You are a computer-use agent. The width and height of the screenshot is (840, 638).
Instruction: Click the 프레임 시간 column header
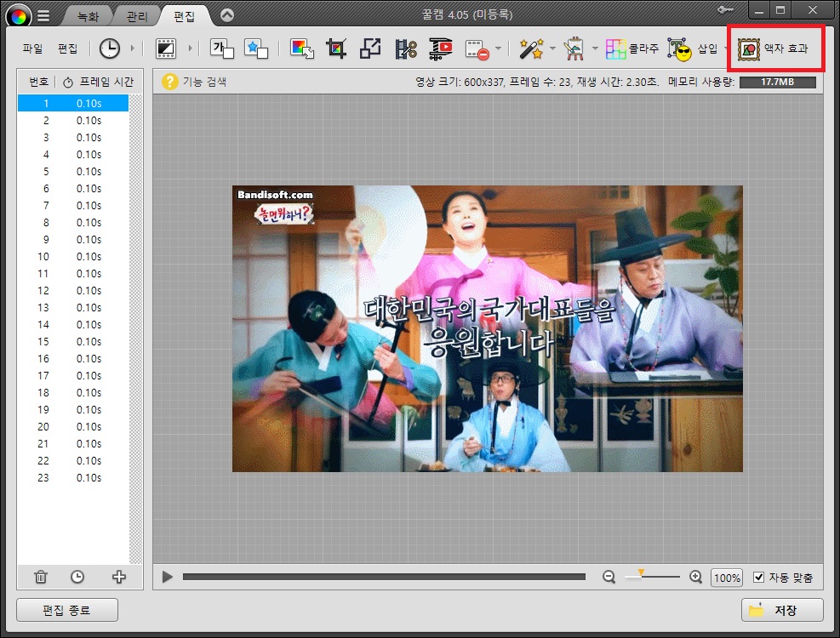tap(99, 82)
